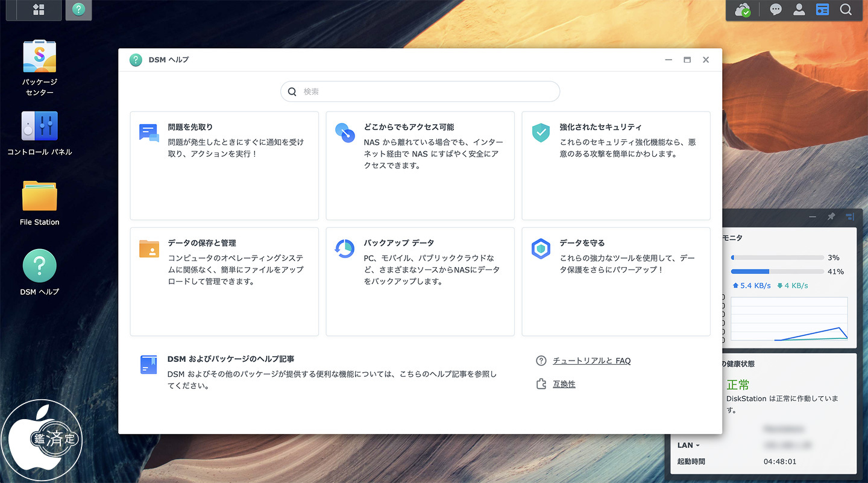
Task: Open the Package Center desktop icon
Action: coord(39,68)
